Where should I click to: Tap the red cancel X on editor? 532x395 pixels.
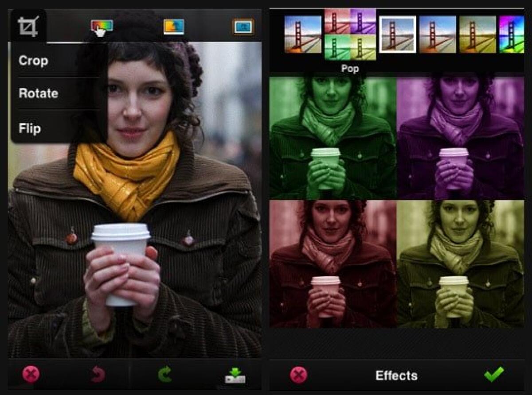pyautogui.click(x=31, y=375)
